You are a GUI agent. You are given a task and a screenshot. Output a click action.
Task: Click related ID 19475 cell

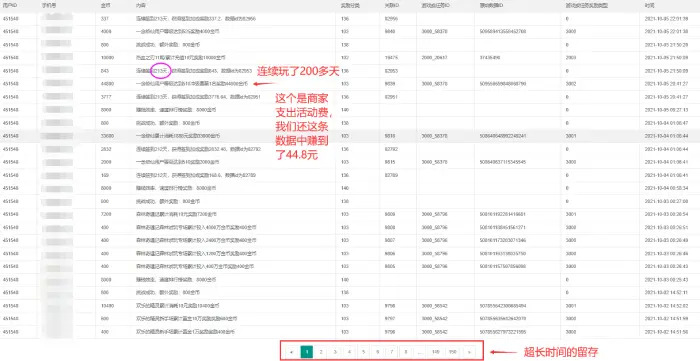click(391, 58)
